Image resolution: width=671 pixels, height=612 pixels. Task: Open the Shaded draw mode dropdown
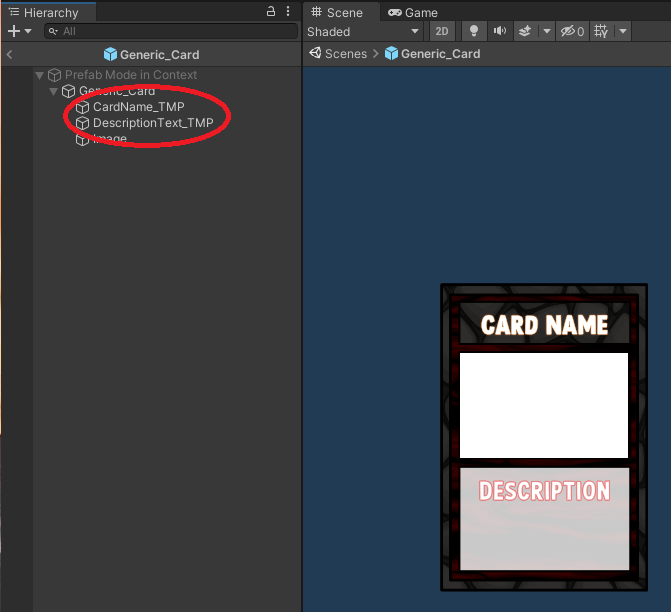tap(363, 32)
